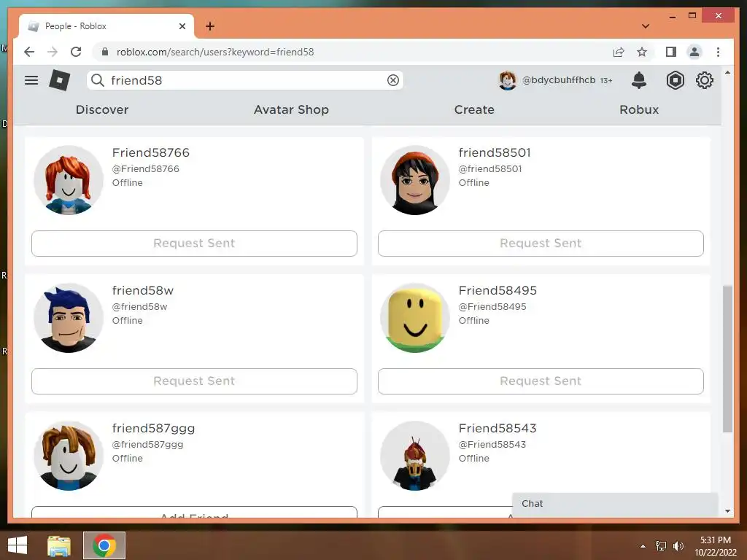
Task: Open the taskbar clock and date
Action: [716, 546]
